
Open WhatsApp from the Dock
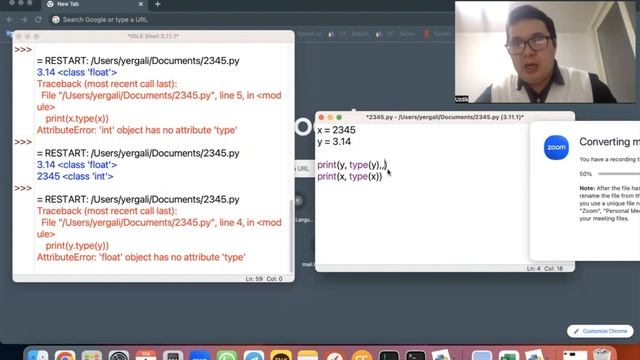coord(227,356)
